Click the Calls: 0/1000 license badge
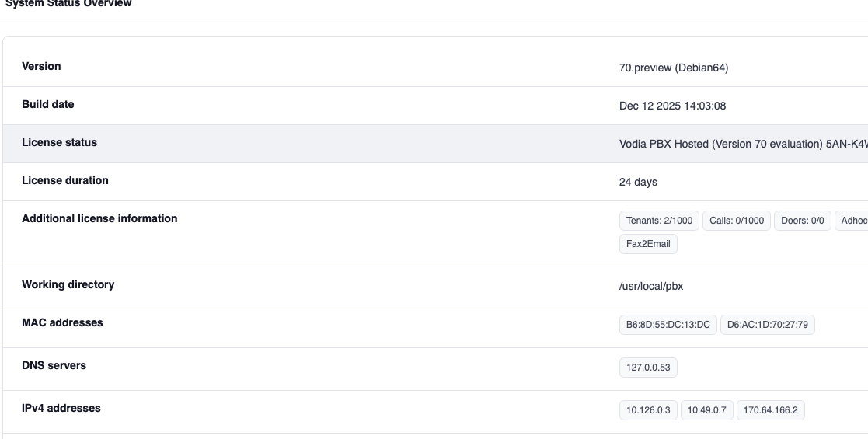 click(x=737, y=221)
